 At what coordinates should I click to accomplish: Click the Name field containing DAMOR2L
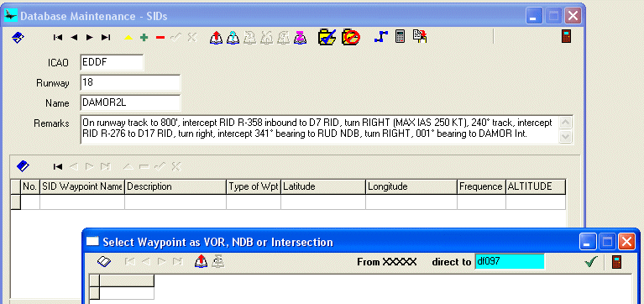(130, 103)
